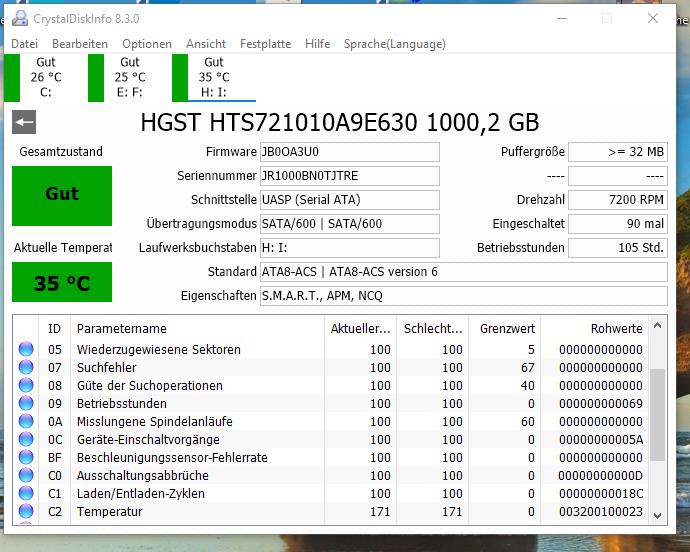Image resolution: width=690 pixels, height=552 pixels.
Task: Click the CrystalDiskInfo app icon in title bar
Action: [20, 18]
